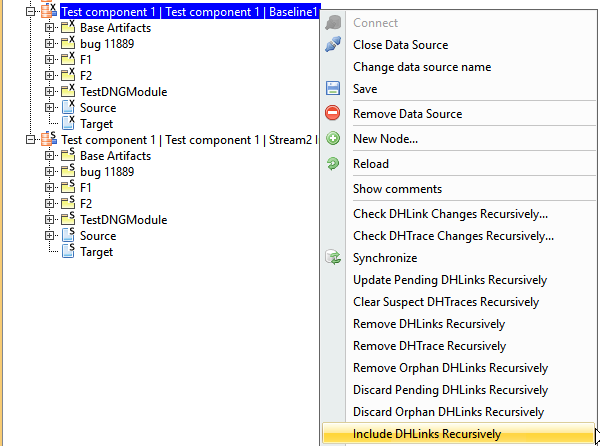Select the F2 folder under Stream2

pos(86,204)
